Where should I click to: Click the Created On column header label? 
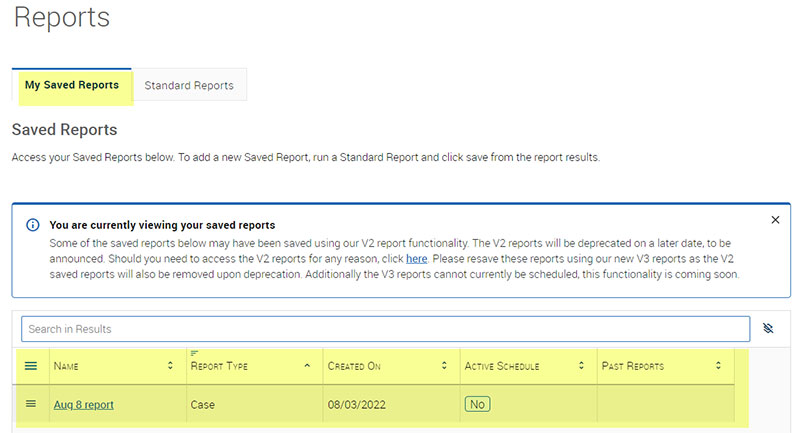click(x=354, y=367)
